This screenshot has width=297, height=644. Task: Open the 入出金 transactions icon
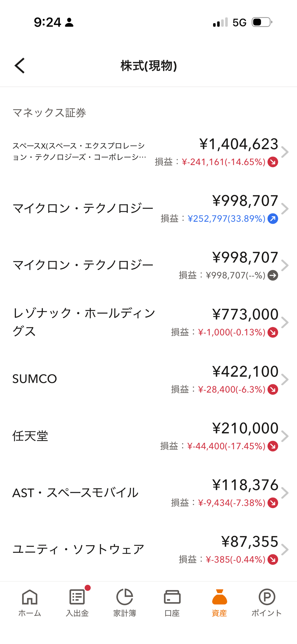click(x=77, y=597)
